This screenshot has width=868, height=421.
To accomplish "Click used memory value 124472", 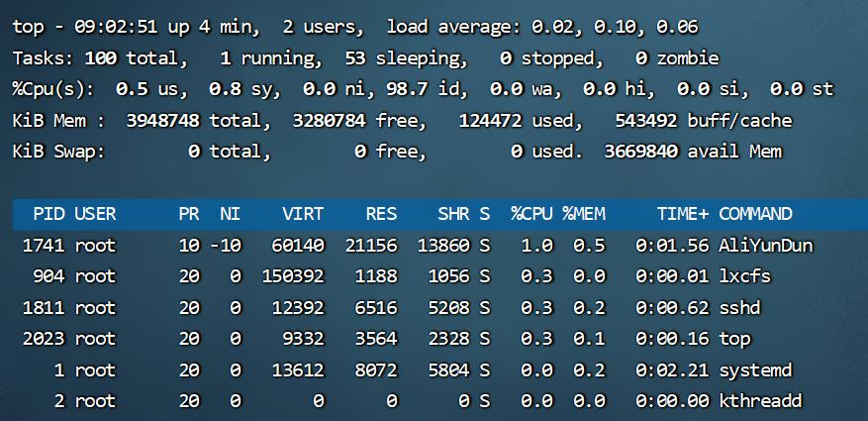I will (491, 121).
